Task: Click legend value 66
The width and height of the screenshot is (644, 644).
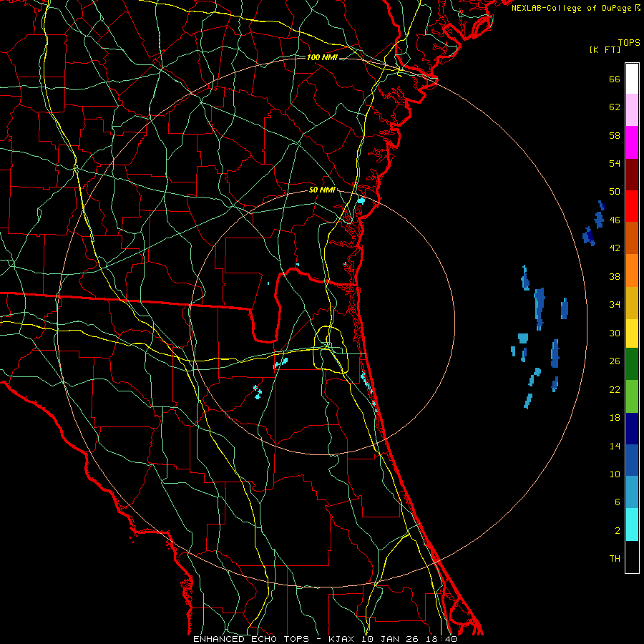Action: (x=615, y=79)
